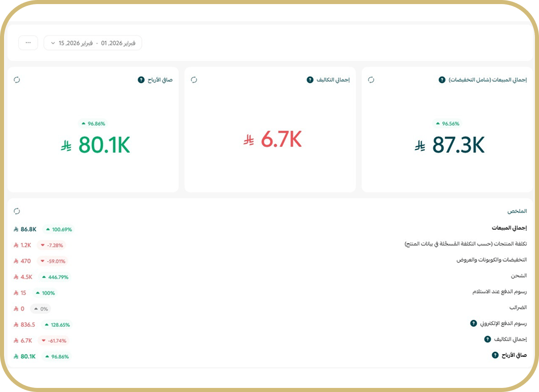Click the تكلفة المنتجات row label
Image resolution: width=539 pixels, height=392 pixels.
(465, 244)
